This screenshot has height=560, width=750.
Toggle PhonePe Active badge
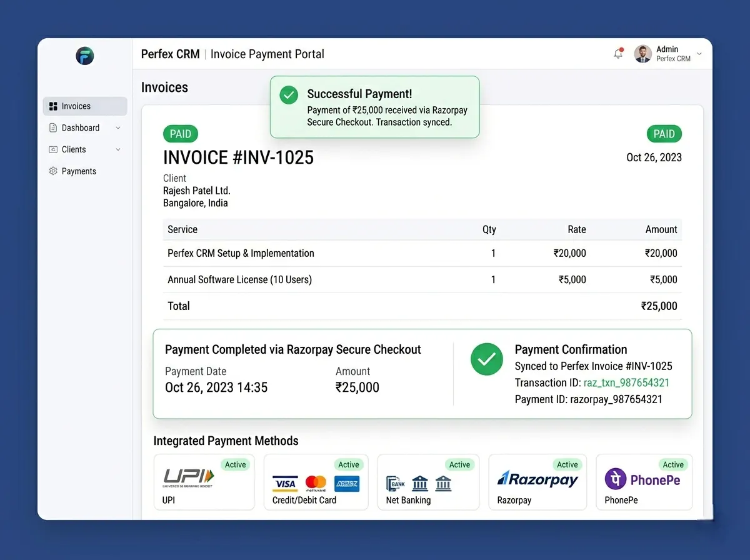pos(673,464)
